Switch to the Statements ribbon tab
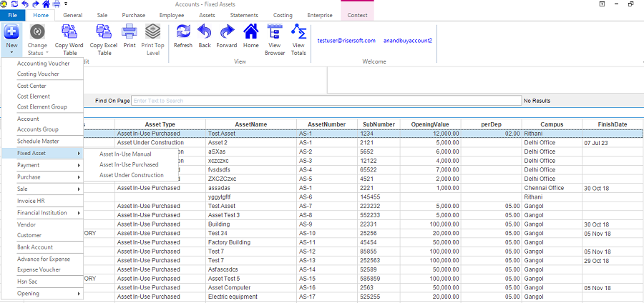Image resolution: width=644 pixels, height=303 pixels. pos(245,14)
